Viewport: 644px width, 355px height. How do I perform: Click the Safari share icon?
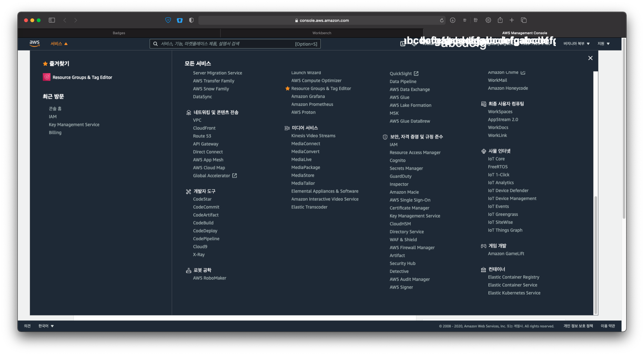[x=500, y=20]
